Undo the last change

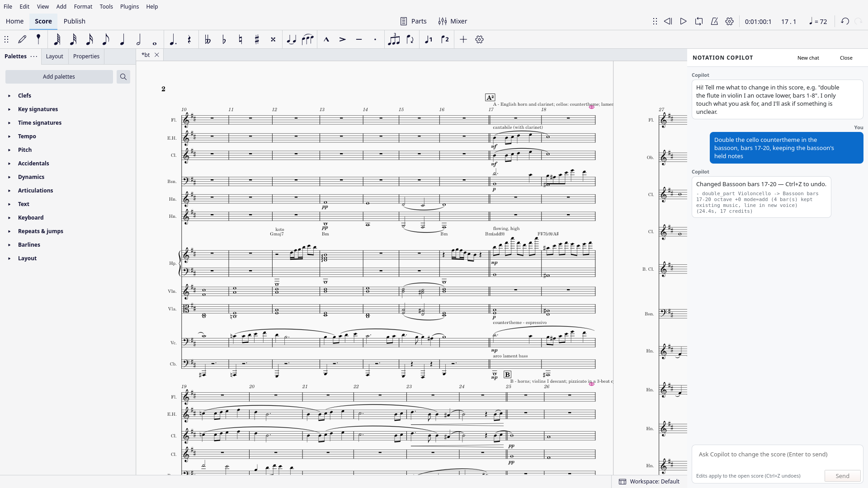[845, 21]
